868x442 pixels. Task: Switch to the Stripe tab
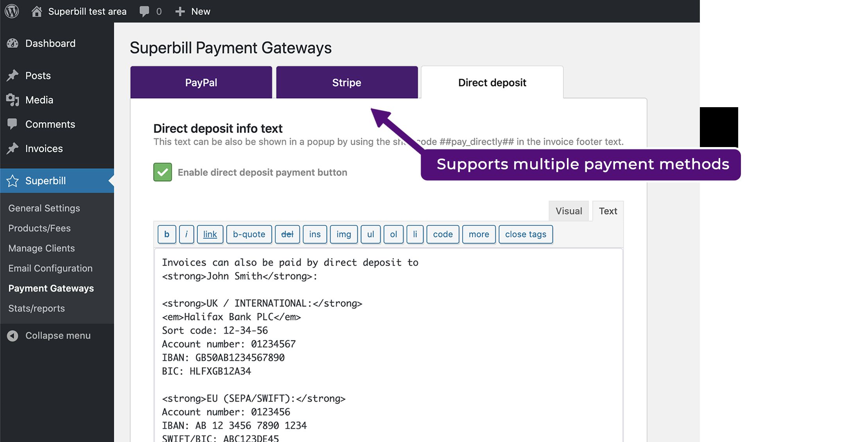coord(347,82)
